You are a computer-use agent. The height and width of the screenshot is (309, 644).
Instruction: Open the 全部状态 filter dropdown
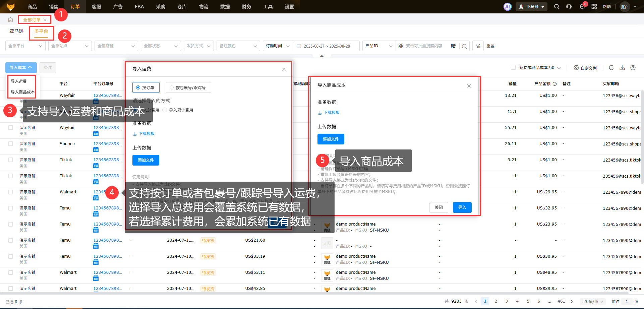click(161, 46)
